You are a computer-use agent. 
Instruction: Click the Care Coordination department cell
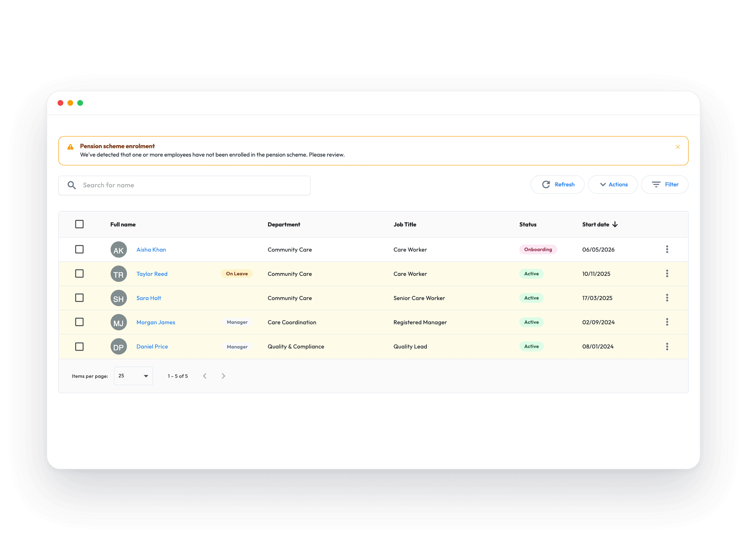[x=292, y=322]
